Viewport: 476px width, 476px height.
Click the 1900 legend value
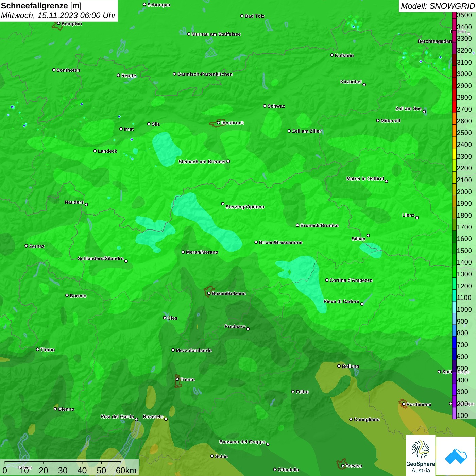[464, 204]
